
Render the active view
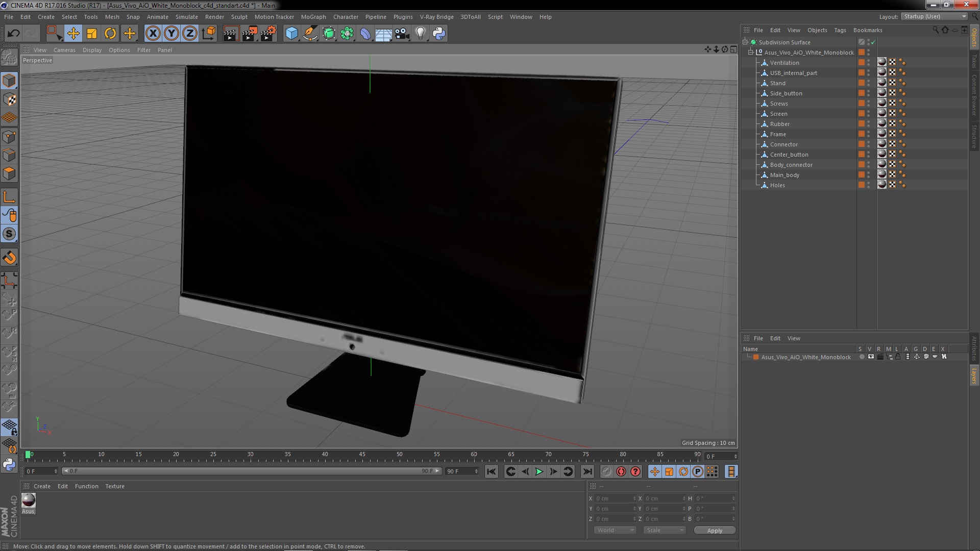pyautogui.click(x=231, y=34)
